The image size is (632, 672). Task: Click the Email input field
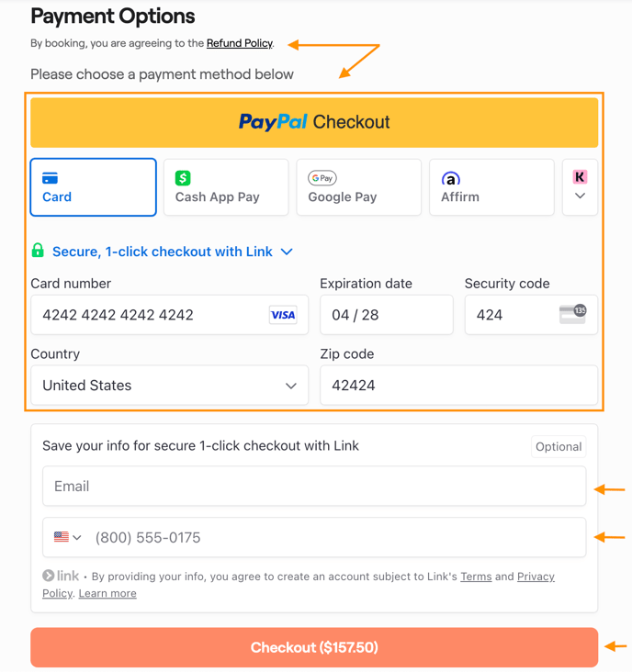click(314, 487)
